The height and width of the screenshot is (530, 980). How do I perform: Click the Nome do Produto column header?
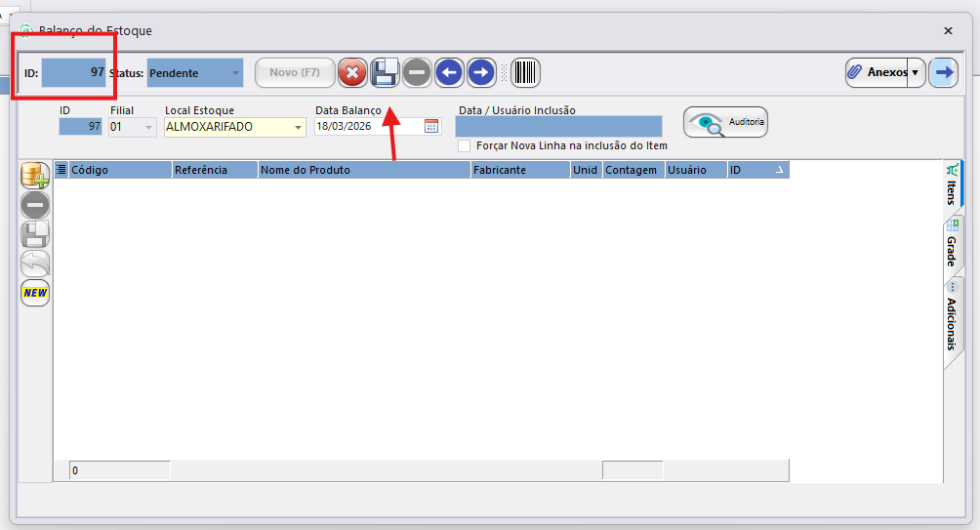click(363, 170)
